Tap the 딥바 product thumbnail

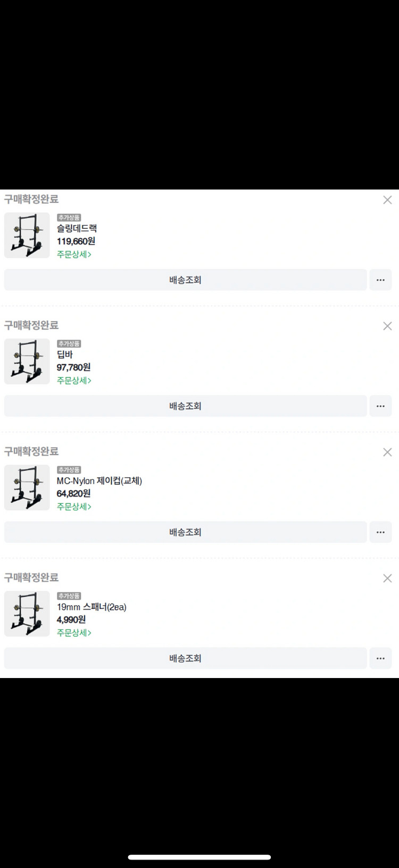tap(27, 361)
